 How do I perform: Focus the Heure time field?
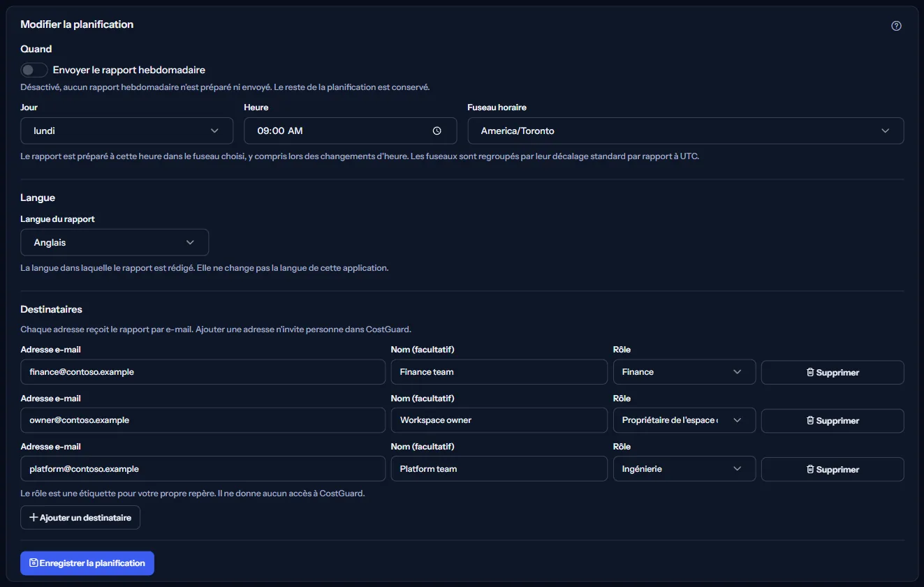(x=350, y=131)
